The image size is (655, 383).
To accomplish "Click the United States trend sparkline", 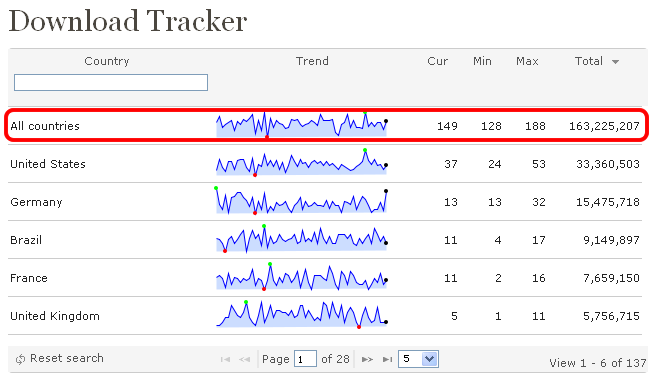I will pos(302,162).
